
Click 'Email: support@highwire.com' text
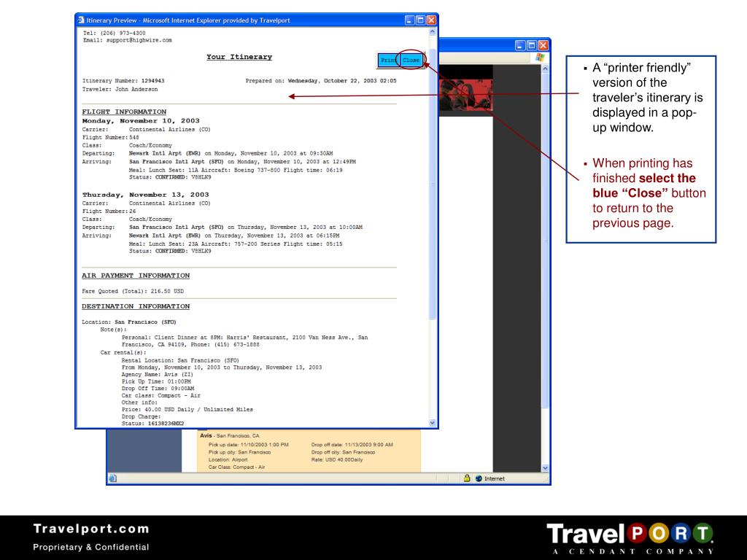click(128, 40)
